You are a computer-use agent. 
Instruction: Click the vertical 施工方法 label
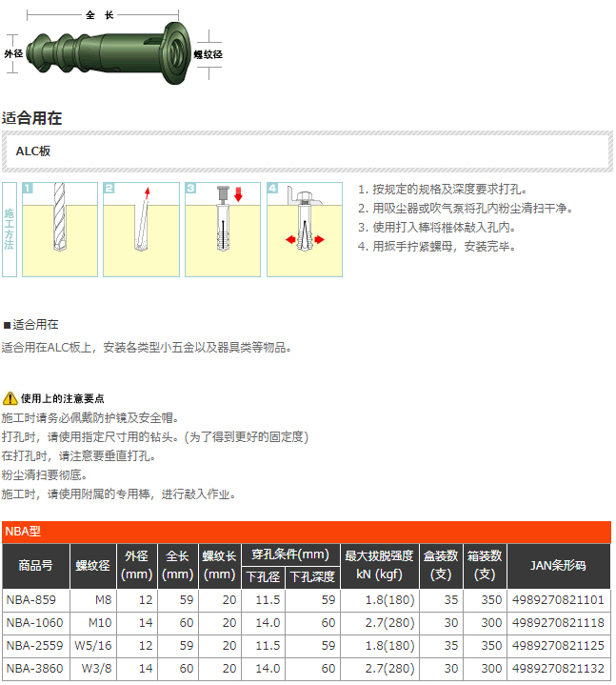[10, 230]
